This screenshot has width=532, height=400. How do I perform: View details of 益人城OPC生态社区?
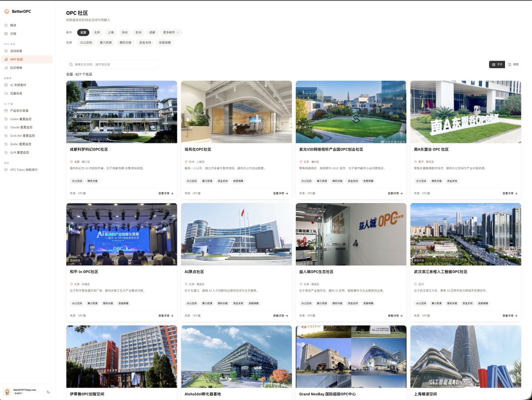click(395, 316)
